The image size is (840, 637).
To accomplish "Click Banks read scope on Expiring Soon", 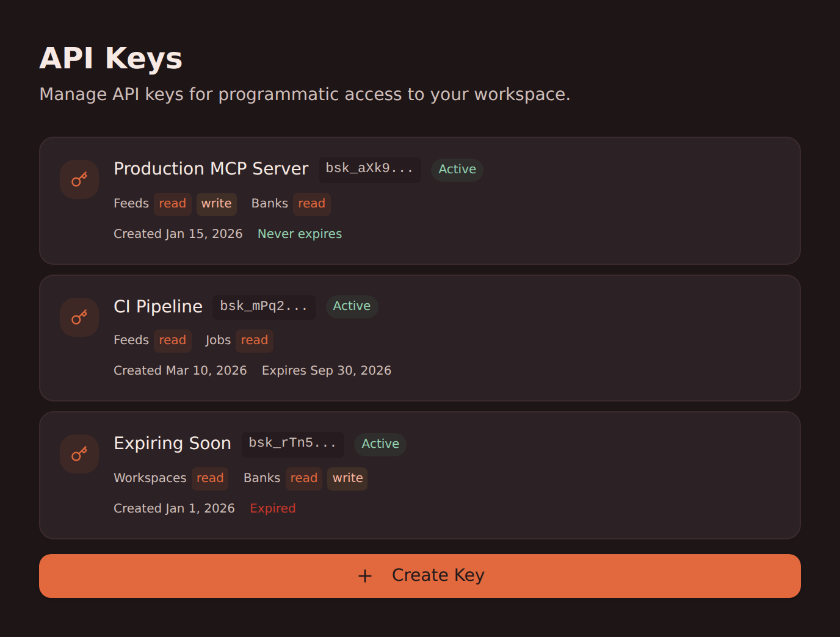I will coord(304,478).
